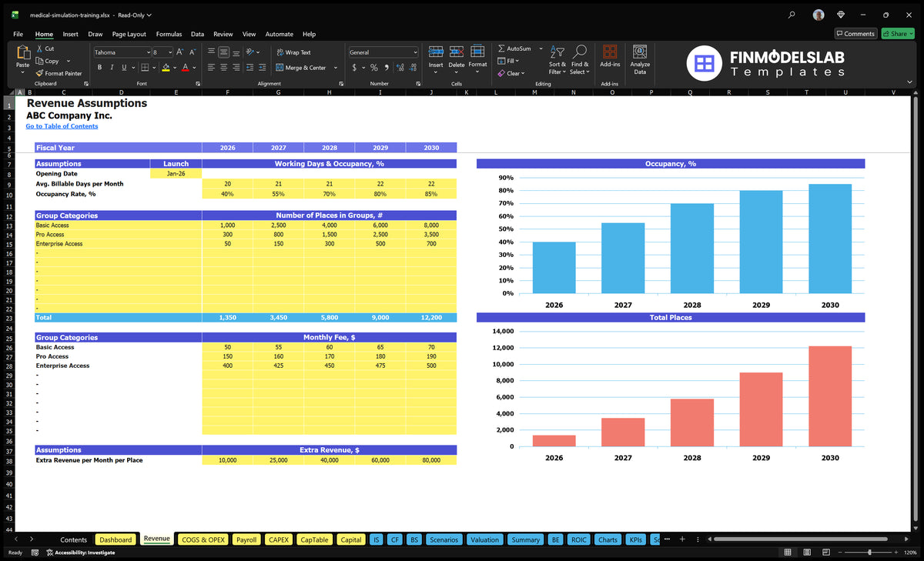Image resolution: width=924 pixels, height=561 pixels.
Task: Click the Copy button
Action: (48, 61)
